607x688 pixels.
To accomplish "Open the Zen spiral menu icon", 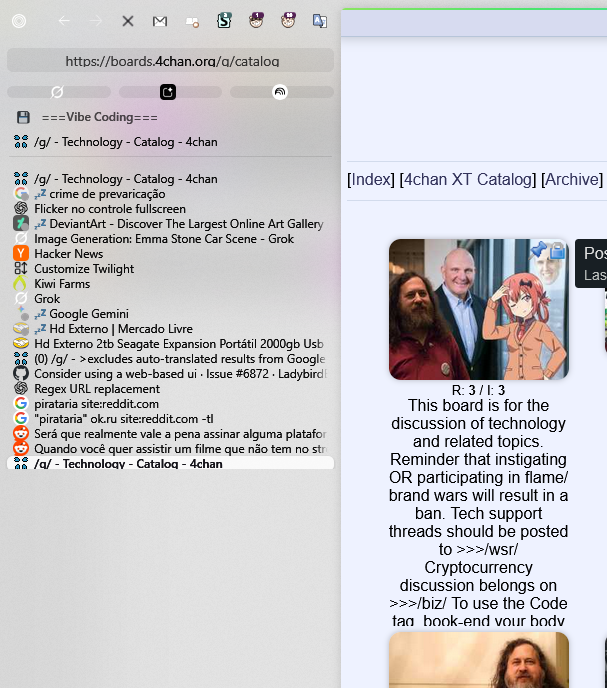I will point(19,21).
